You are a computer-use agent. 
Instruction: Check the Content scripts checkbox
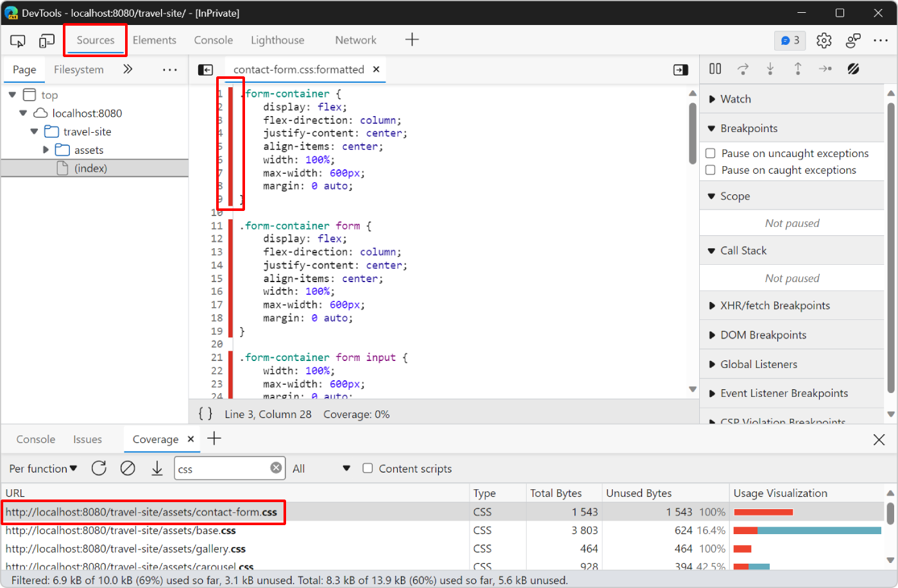point(368,468)
